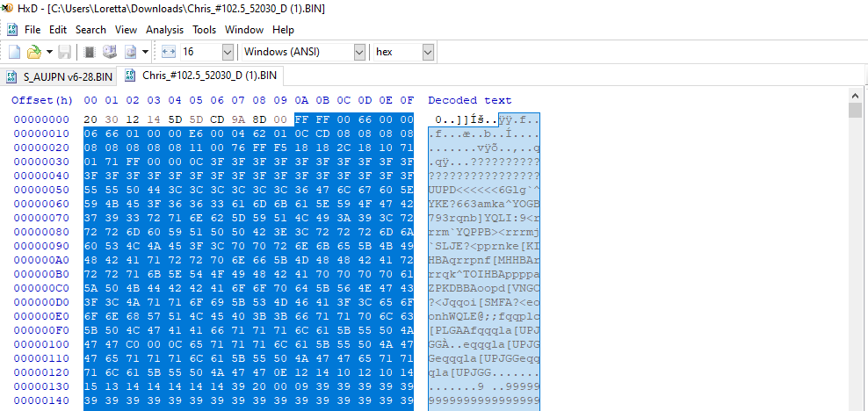Open the bytes per row dropdown showing 16
This screenshot has height=411, width=868.
pyautogui.click(x=230, y=53)
